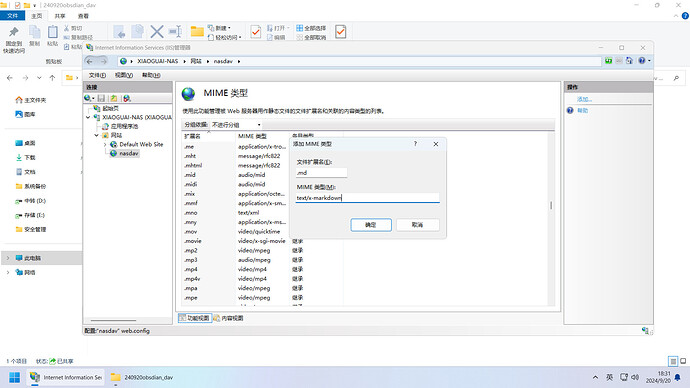Expand 此电脑 in Explorer sidebar
Screen dimensions: 690x388
point(7,258)
